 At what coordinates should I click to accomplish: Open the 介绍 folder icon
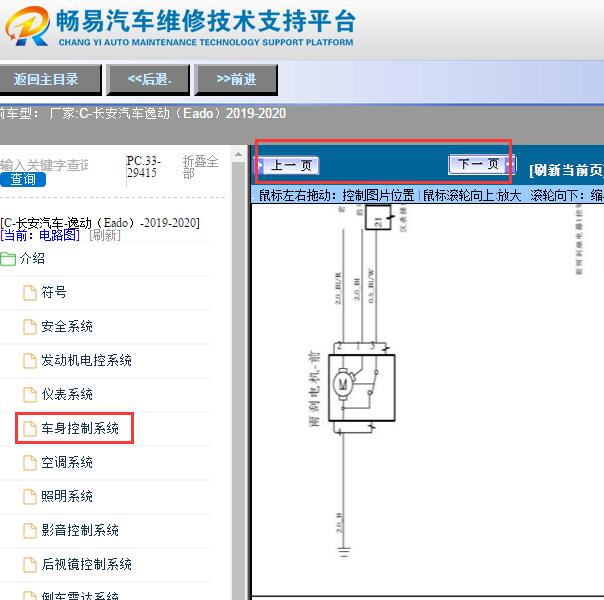pyautogui.click(x=8, y=259)
